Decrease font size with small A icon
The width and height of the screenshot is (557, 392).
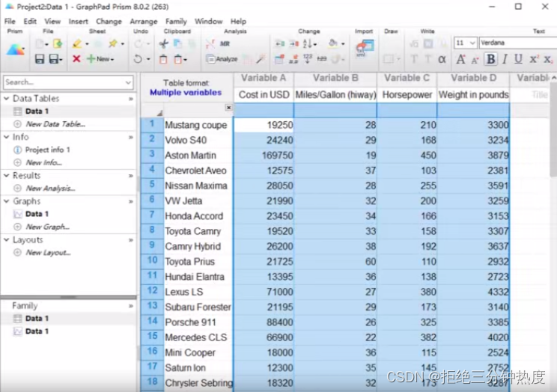pyautogui.click(x=475, y=60)
